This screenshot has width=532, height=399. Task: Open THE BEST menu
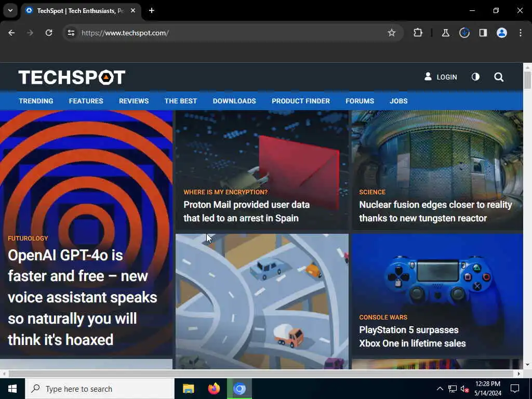(x=181, y=101)
